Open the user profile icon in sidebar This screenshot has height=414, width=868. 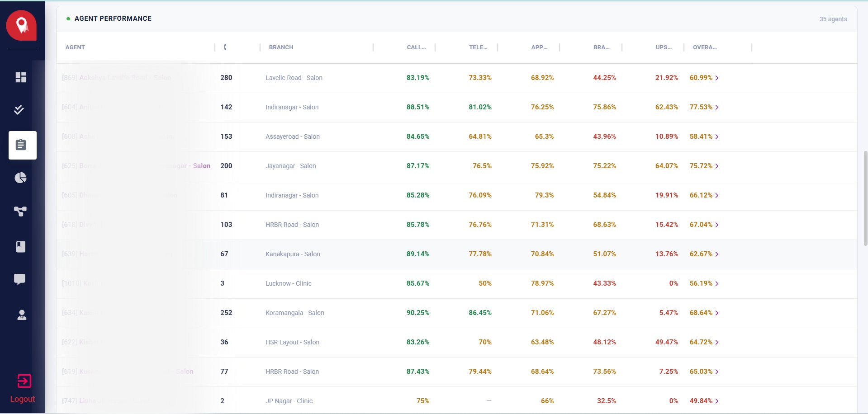[x=22, y=315]
